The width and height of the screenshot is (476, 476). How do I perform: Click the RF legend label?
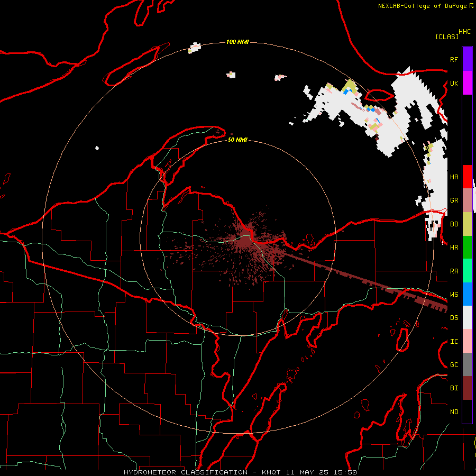454,59
